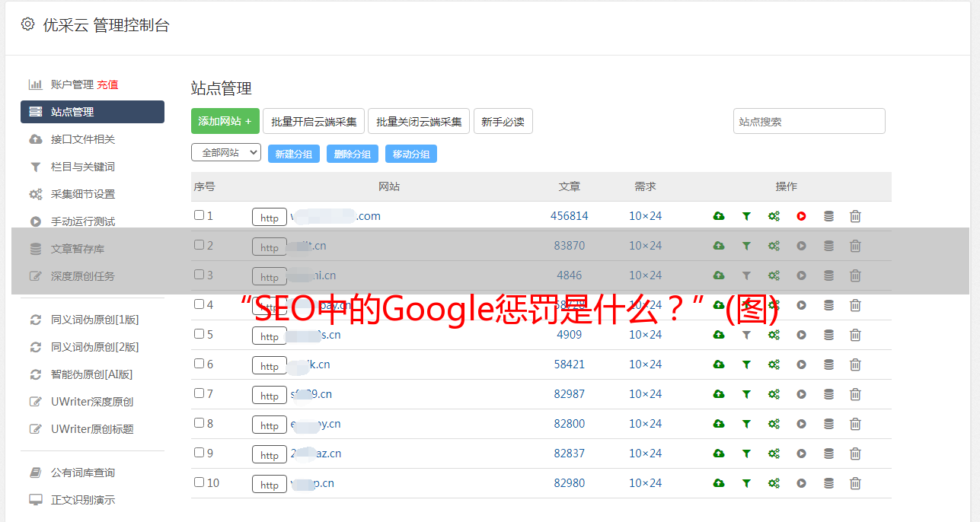Screen dimensions: 980x522
Task: Open UWriter原创标题 sidebar item
Action: click(92, 429)
